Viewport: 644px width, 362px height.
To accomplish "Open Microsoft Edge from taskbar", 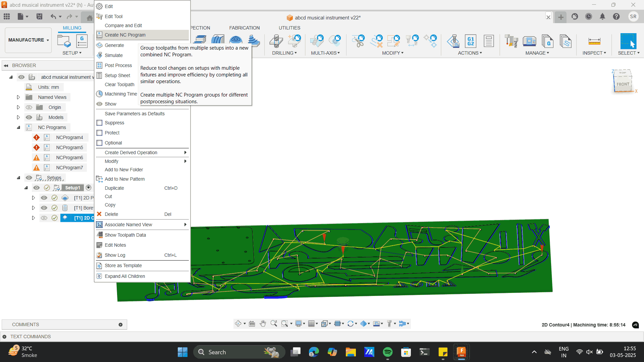I will [314, 352].
